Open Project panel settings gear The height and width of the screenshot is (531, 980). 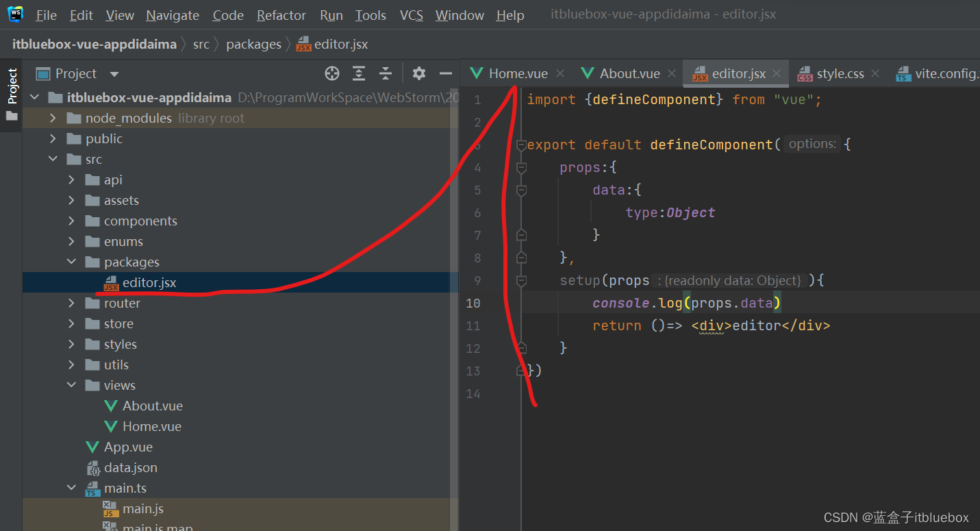pos(419,73)
